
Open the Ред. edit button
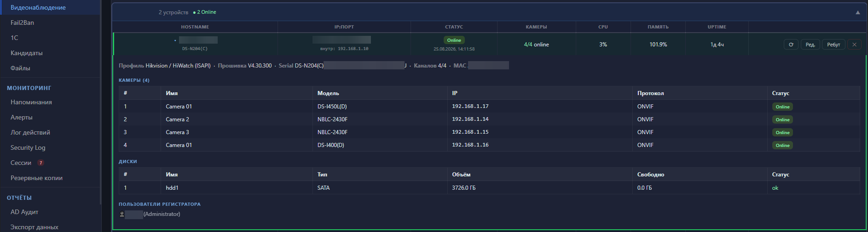pos(810,45)
